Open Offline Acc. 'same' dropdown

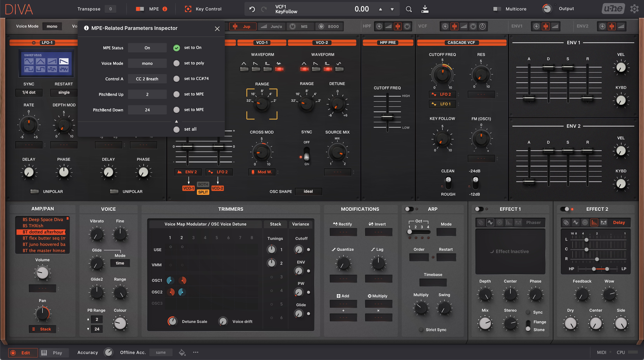(x=161, y=352)
